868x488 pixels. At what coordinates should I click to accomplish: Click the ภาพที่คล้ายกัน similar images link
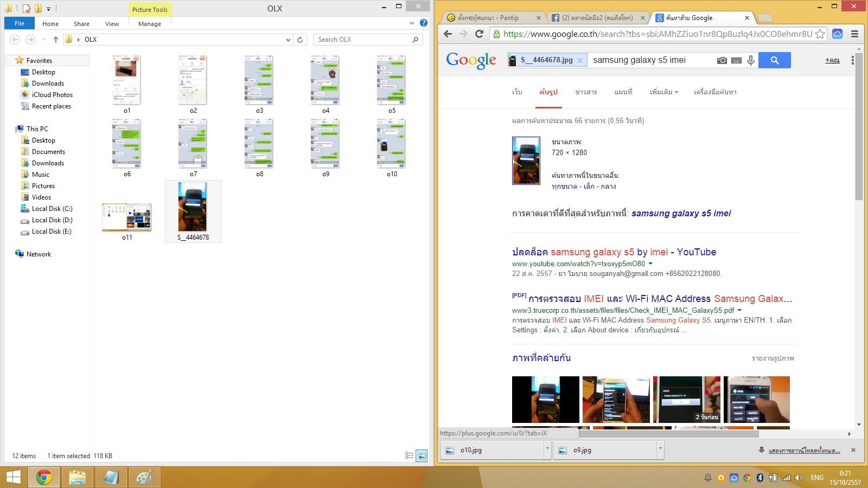pos(541,358)
